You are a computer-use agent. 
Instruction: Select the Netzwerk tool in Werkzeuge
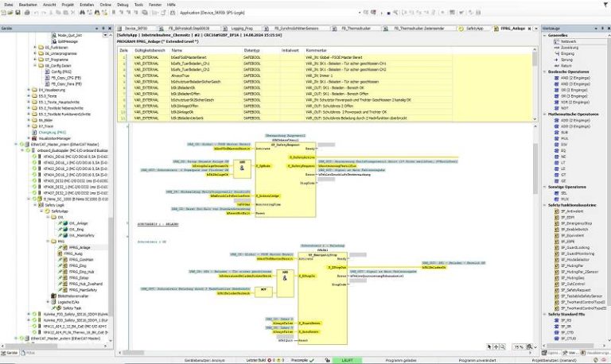pos(560,41)
